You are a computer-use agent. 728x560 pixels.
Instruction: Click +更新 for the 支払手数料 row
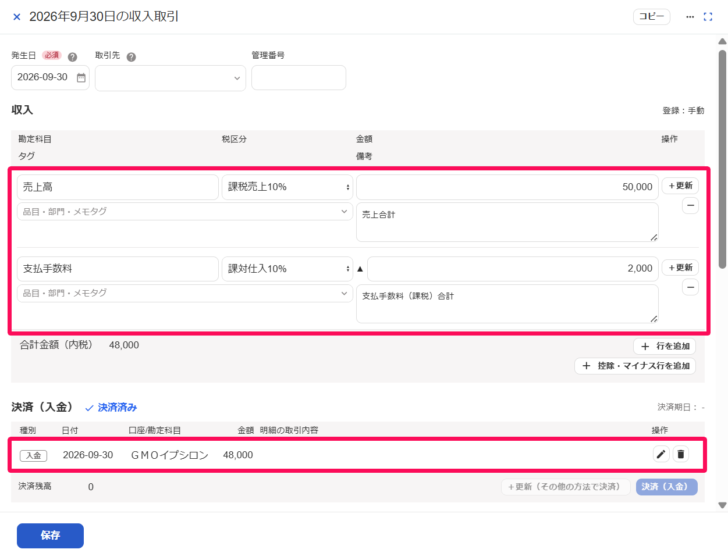coord(680,267)
